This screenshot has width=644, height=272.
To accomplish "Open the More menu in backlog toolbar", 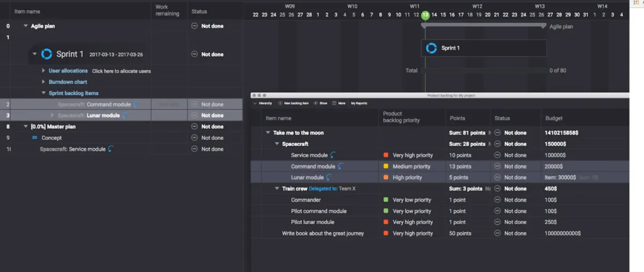I will click(x=339, y=103).
